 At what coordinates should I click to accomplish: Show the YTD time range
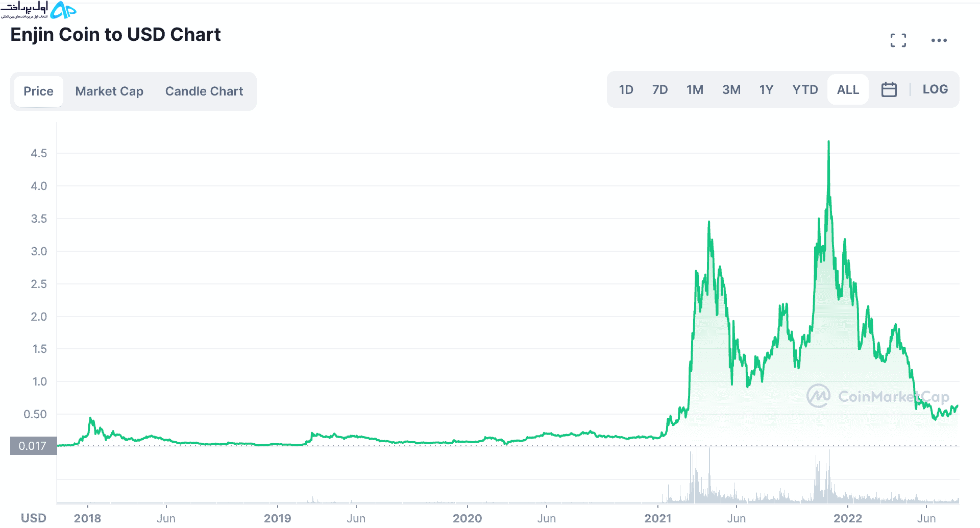[805, 90]
